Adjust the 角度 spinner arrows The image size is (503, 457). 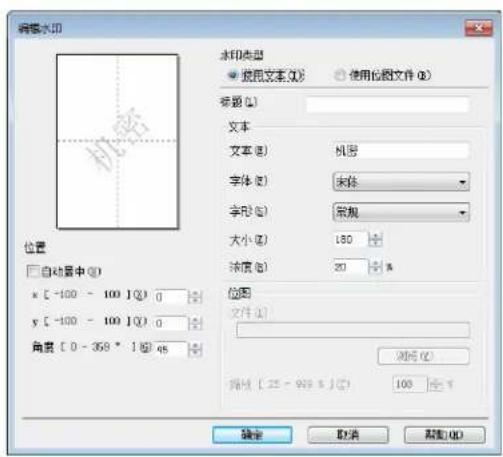click(x=195, y=349)
